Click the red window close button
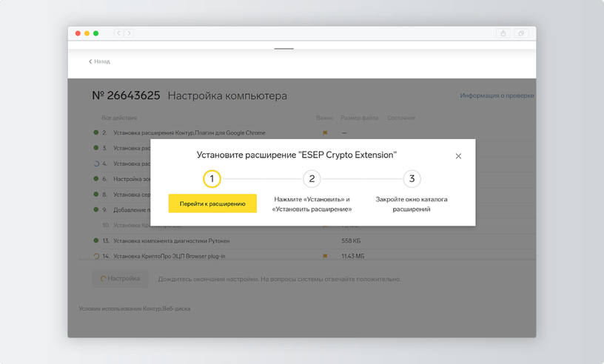 [78, 33]
